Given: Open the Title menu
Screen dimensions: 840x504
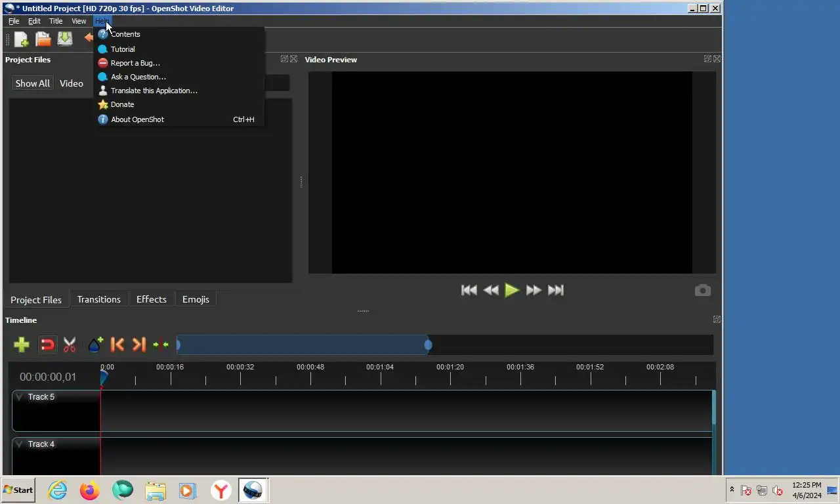Looking at the screenshot, I should pyautogui.click(x=56, y=21).
